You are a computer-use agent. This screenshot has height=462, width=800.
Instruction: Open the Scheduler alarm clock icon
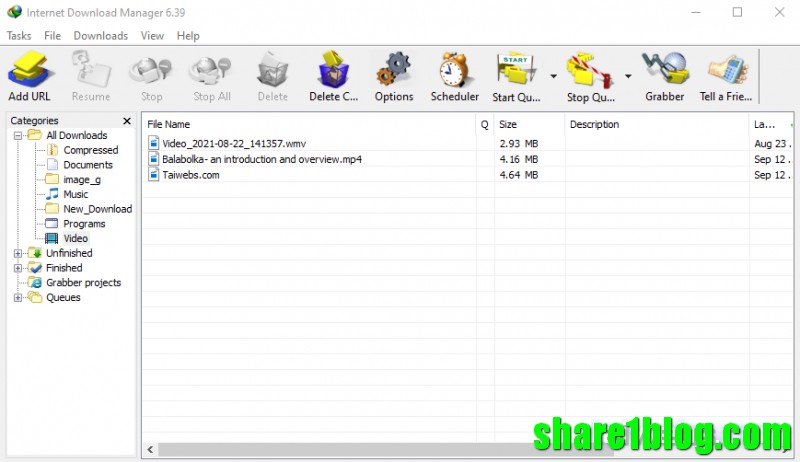tap(454, 69)
